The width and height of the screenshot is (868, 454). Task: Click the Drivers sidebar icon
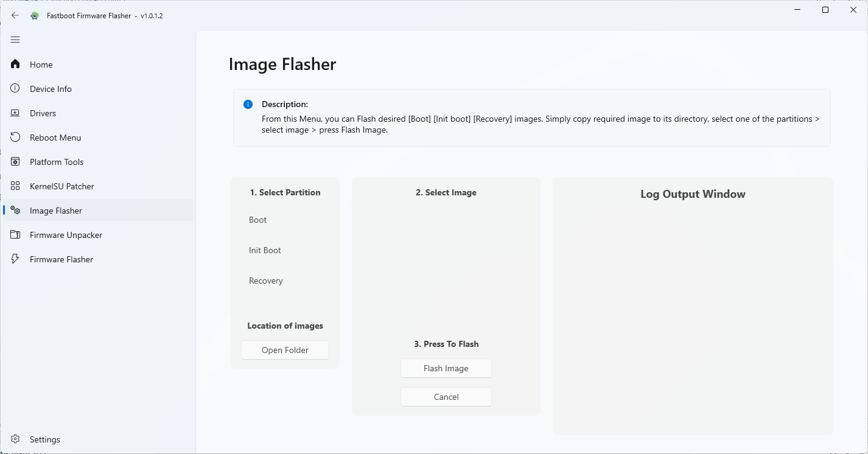(15, 113)
